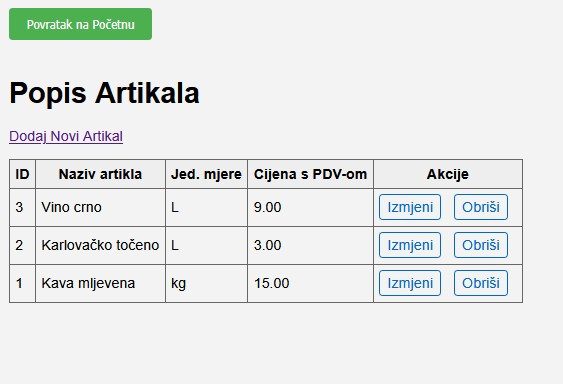This screenshot has width=563, height=384.
Task: Remove Kava mljevena using Obriši
Action: (481, 283)
